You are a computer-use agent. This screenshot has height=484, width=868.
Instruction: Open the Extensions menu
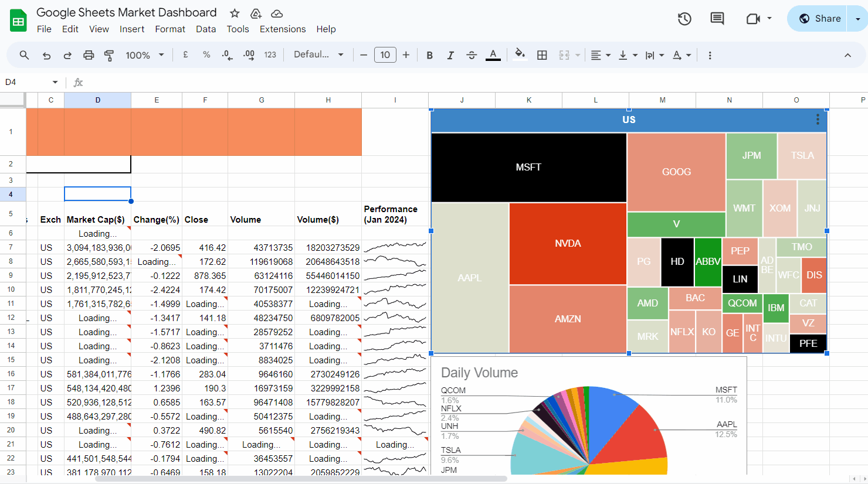(283, 29)
